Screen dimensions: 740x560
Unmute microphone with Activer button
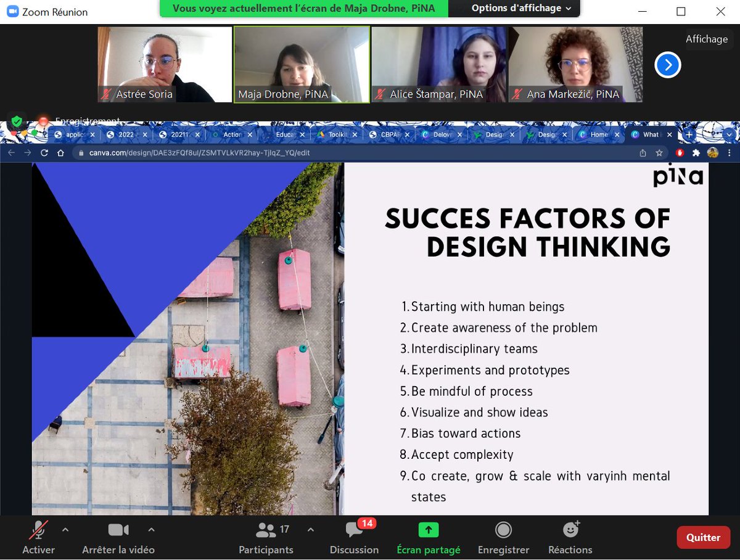[x=38, y=537]
